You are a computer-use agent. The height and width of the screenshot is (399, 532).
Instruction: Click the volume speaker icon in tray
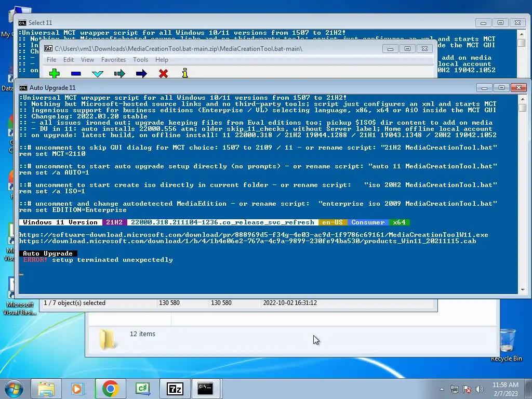pyautogui.click(x=480, y=389)
